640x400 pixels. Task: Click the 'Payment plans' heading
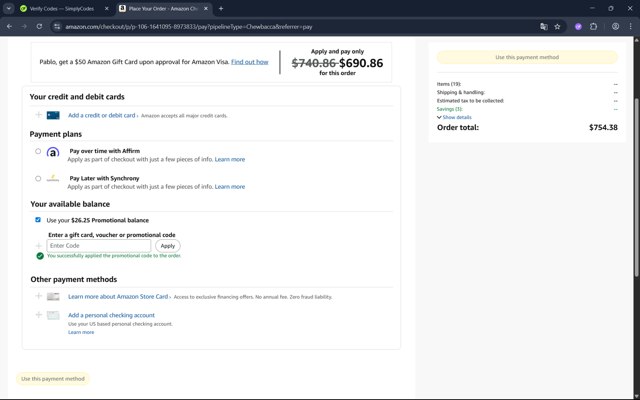(56, 134)
